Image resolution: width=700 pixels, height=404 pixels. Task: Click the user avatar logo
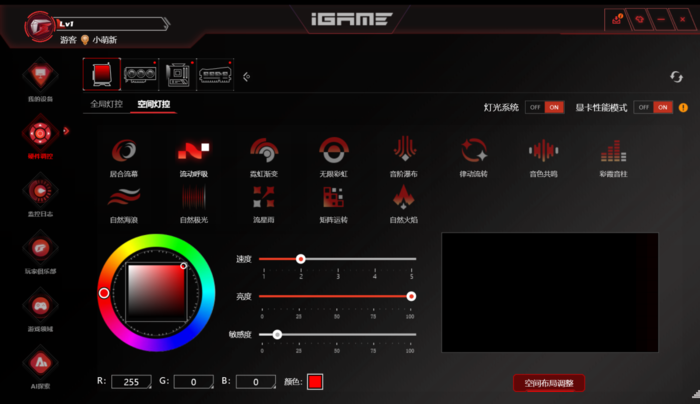tap(39, 26)
